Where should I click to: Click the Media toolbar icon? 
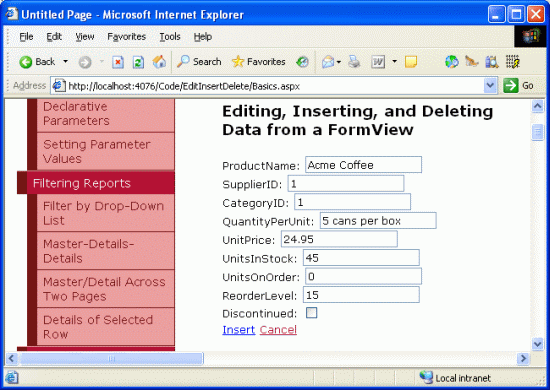click(302, 62)
